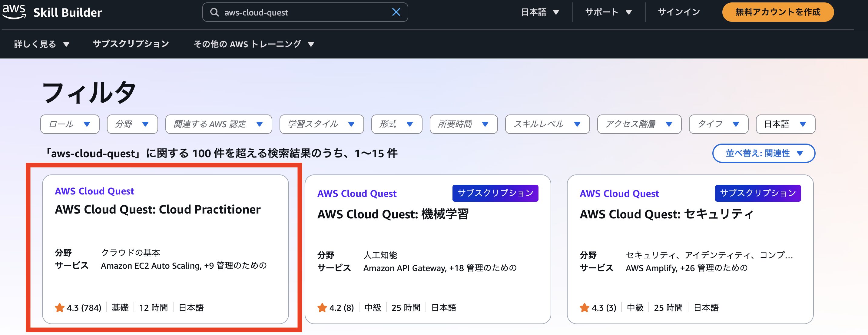Select サブスクリプション in navigation bar
The width and height of the screenshot is (868, 335).
click(131, 44)
